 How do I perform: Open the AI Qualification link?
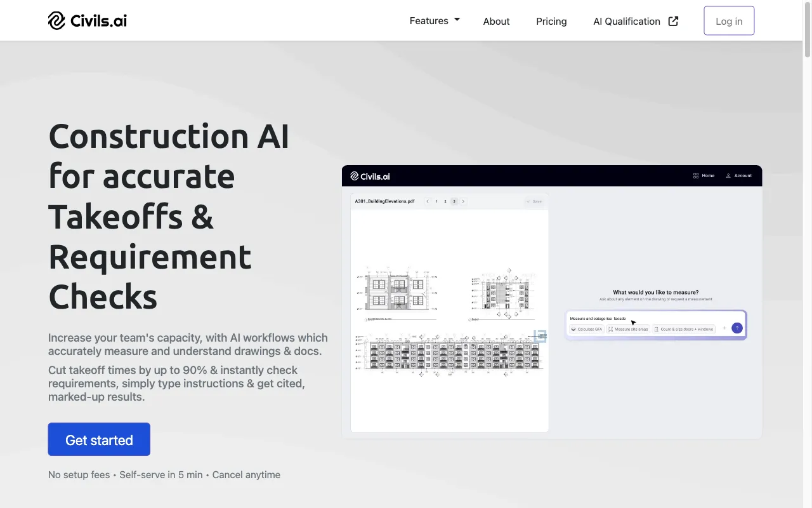(627, 21)
